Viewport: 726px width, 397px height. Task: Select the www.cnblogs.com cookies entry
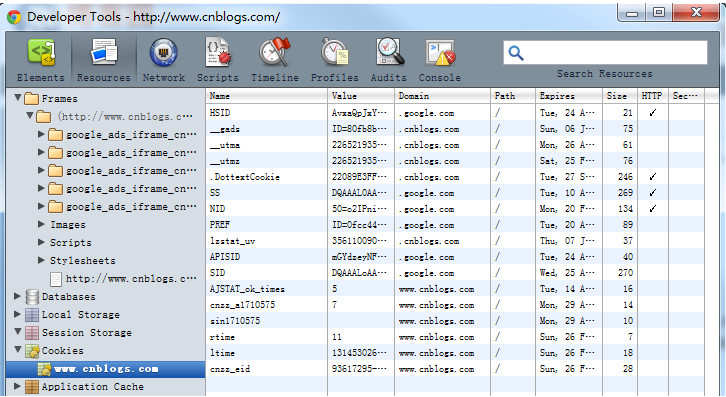[x=106, y=369]
